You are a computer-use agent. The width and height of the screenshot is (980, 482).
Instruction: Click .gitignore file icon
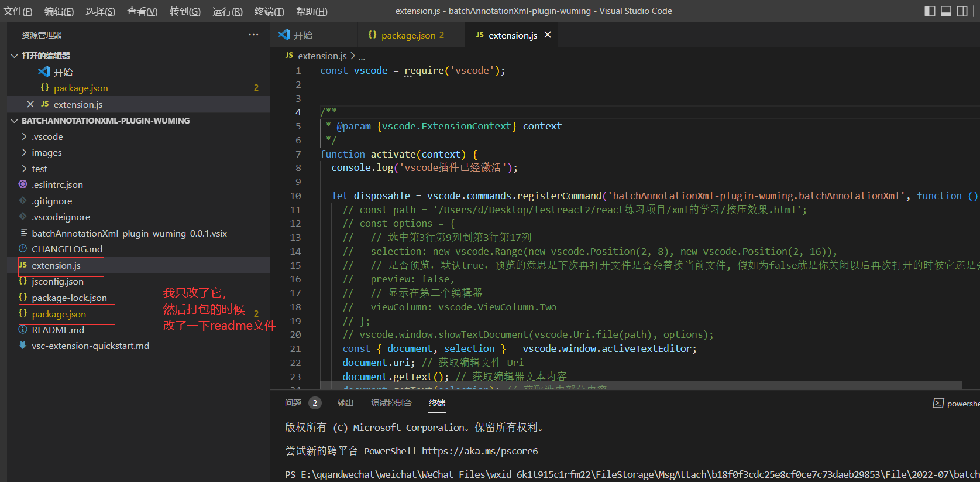(x=23, y=201)
